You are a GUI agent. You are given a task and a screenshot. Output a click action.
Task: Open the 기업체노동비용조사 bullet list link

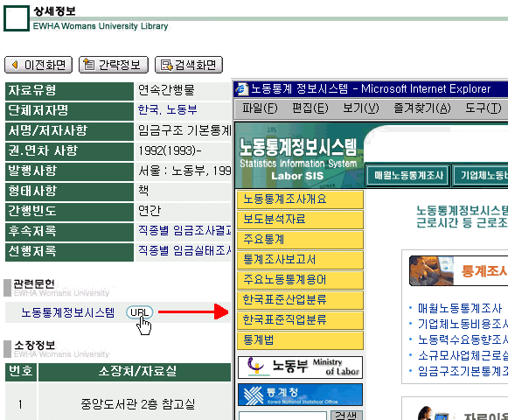(463, 324)
